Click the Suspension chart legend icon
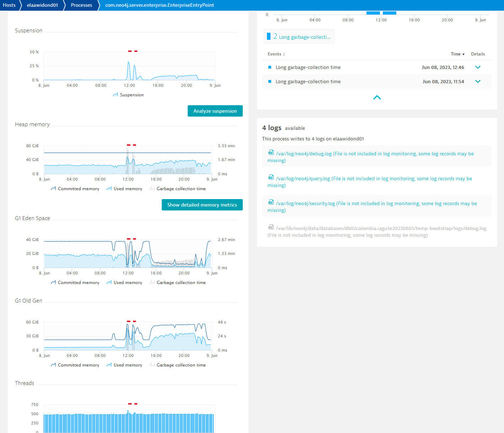Image resolution: width=504 pixels, height=433 pixels. click(115, 95)
